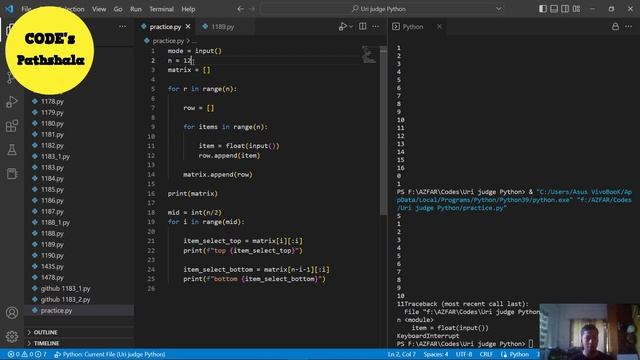The width and height of the screenshot is (640, 360).
Task: Open github 1183_1.py in explorer
Action: pyautogui.click(x=80, y=289)
